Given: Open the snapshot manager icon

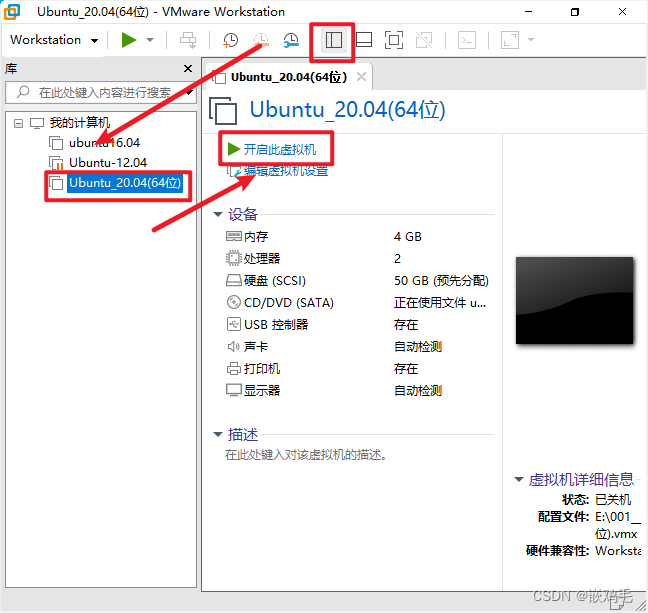Looking at the screenshot, I should [291, 40].
